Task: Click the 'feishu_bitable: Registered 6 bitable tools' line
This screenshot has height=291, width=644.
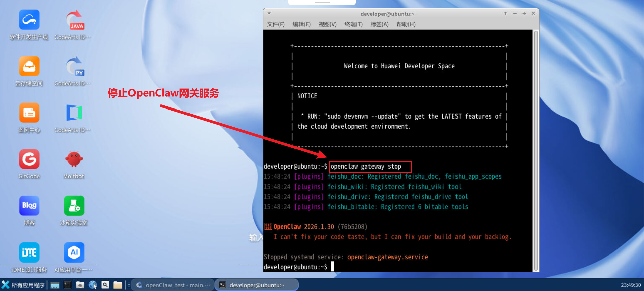Action: [x=398, y=207]
